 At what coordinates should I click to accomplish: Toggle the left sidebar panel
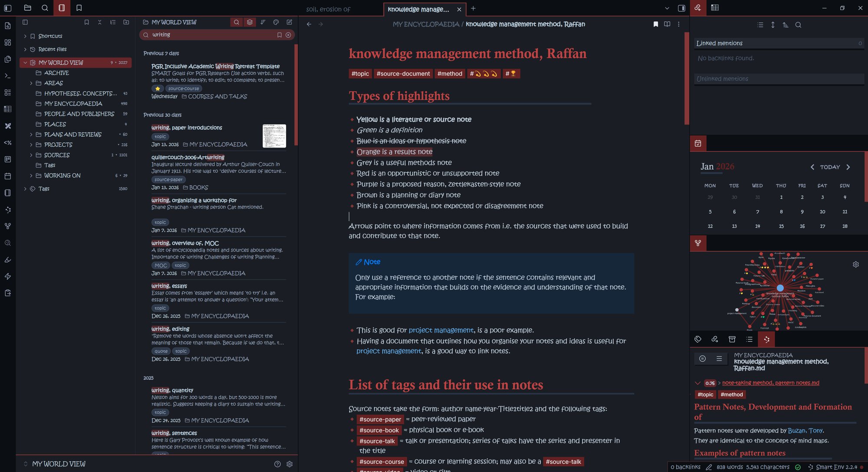coord(8,8)
